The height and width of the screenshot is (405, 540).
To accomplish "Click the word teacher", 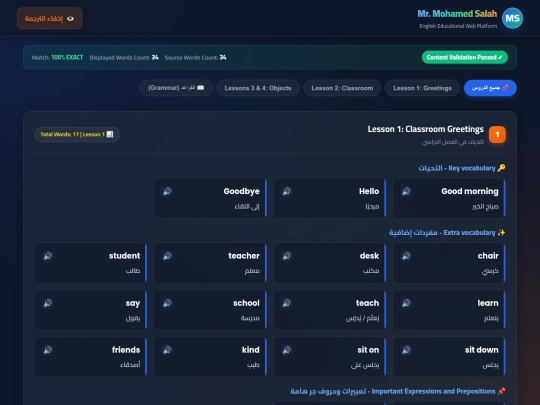I will click(x=244, y=256).
